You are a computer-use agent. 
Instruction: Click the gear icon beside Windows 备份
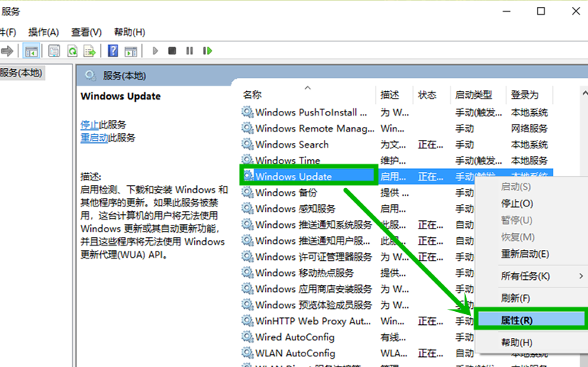click(x=247, y=193)
